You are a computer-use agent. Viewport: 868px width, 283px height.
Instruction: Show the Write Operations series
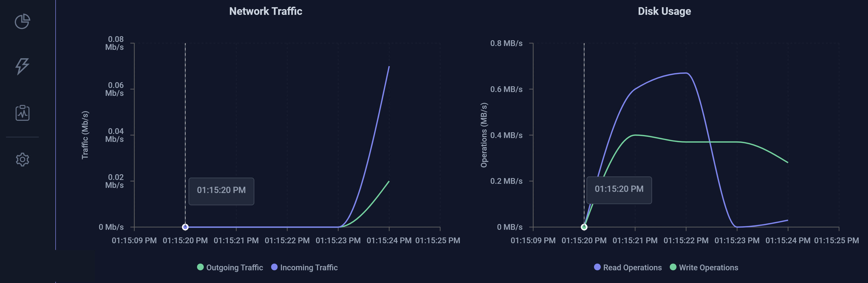click(707, 267)
